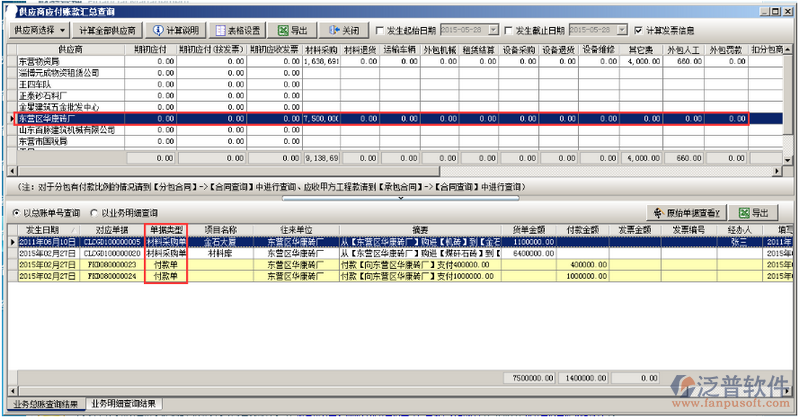Click the 原始单据查看 view document button
This screenshot has height=419, width=800.
coord(689,213)
